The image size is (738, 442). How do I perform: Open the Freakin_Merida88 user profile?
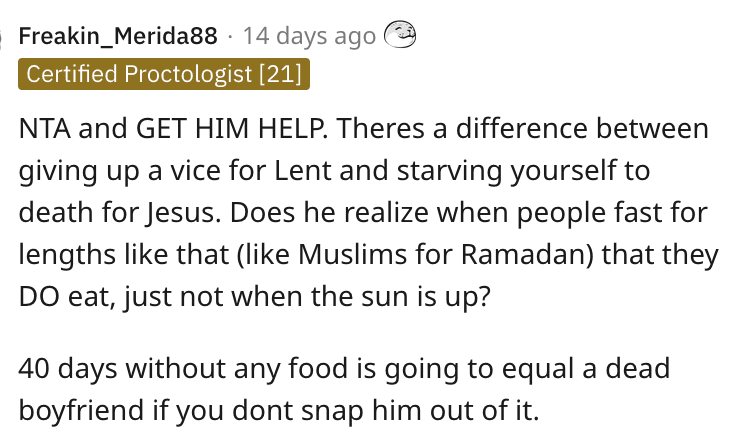(118, 36)
